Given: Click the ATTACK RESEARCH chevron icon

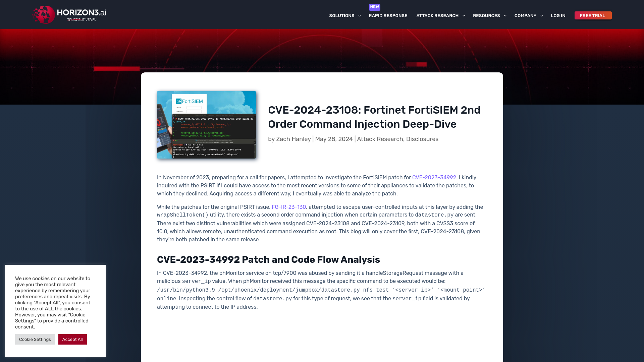Looking at the screenshot, I should point(464,15).
